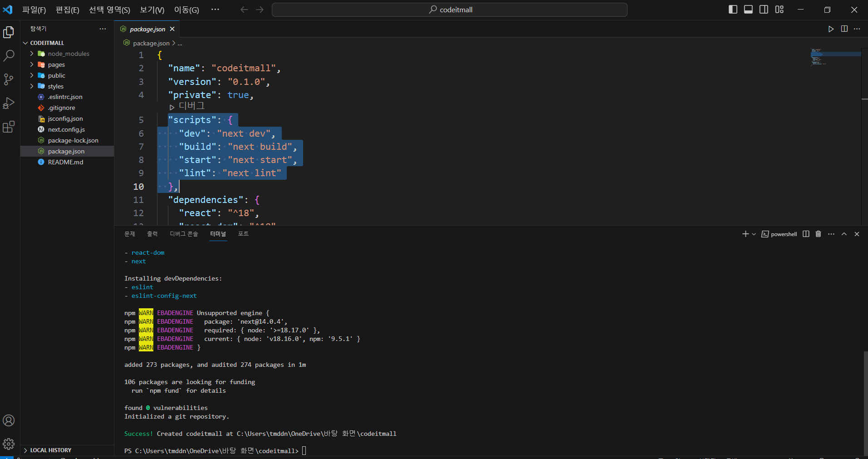The height and width of the screenshot is (459, 868).
Task: Open the .gitignore file
Action: click(x=67, y=108)
